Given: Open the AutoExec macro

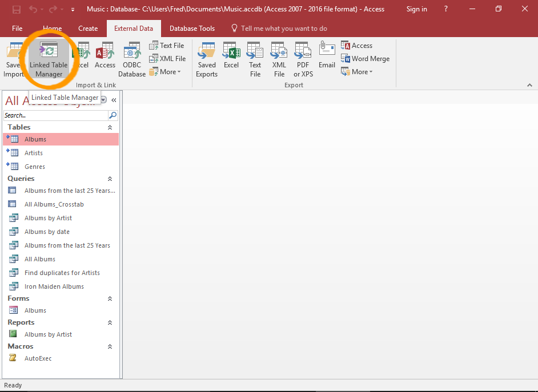Looking at the screenshot, I should tap(61, 358).
